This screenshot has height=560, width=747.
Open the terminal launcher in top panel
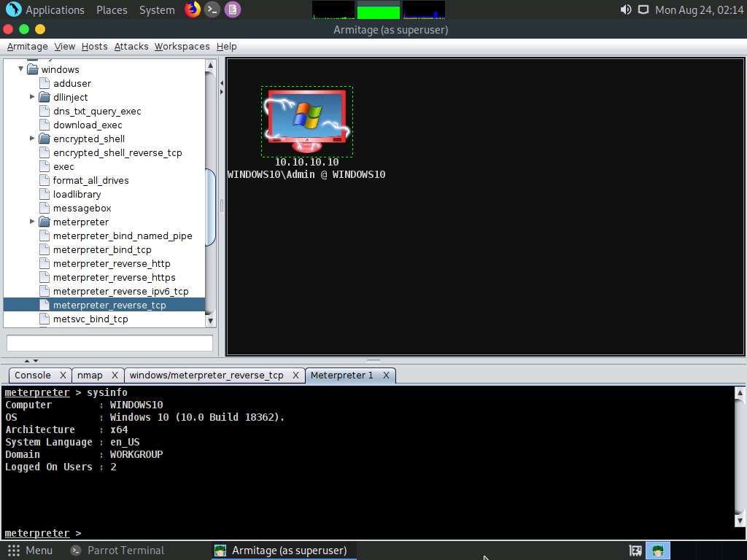tap(212, 9)
